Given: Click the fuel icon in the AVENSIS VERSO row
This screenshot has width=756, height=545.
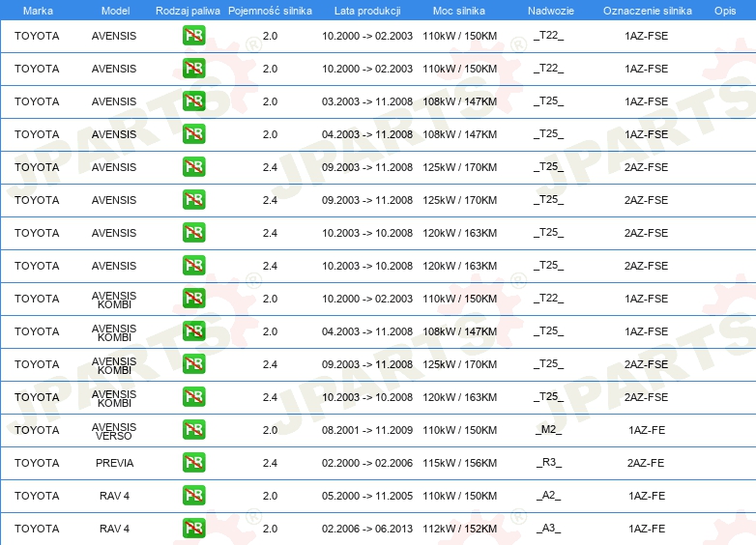Looking at the screenshot, I should pyautogui.click(x=193, y=429).
